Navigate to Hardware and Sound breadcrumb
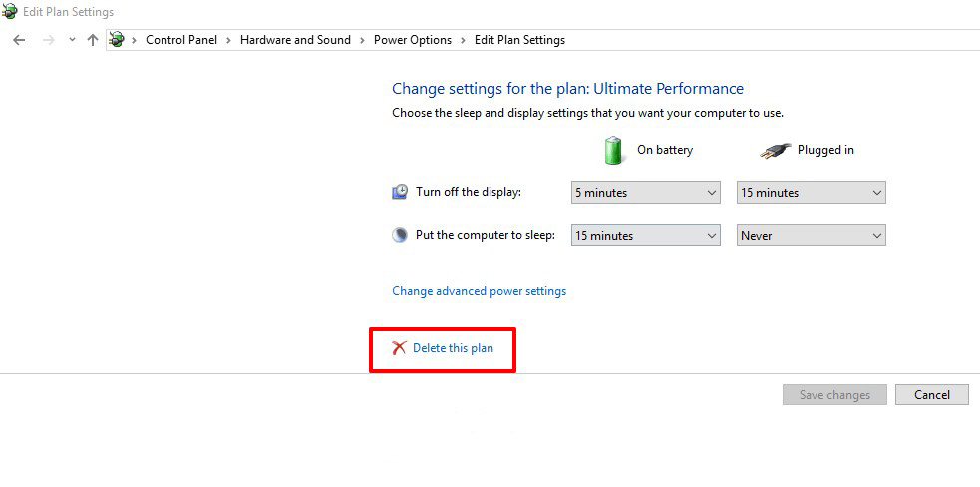Viewport: 980px width, 487px height. click(295, 40)
